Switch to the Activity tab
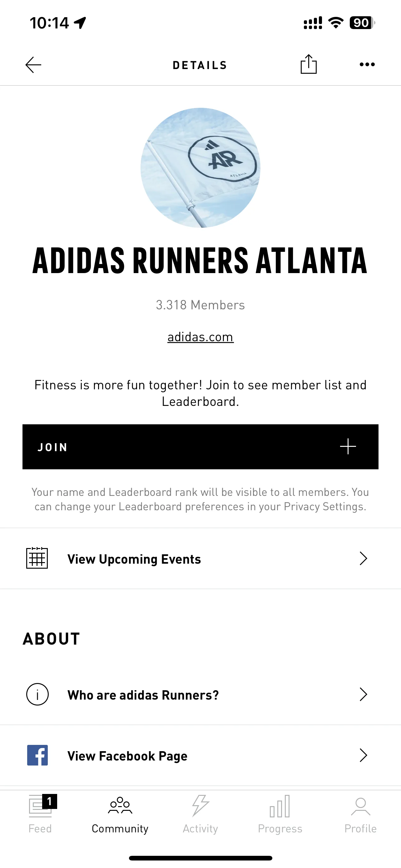Image resolution: width=401 pixels, height=868 pixels. (200, 813)
